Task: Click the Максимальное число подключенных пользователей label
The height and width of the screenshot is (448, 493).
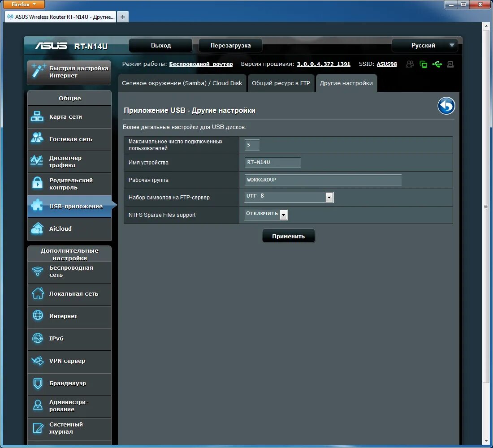Action: click(175, 145)
